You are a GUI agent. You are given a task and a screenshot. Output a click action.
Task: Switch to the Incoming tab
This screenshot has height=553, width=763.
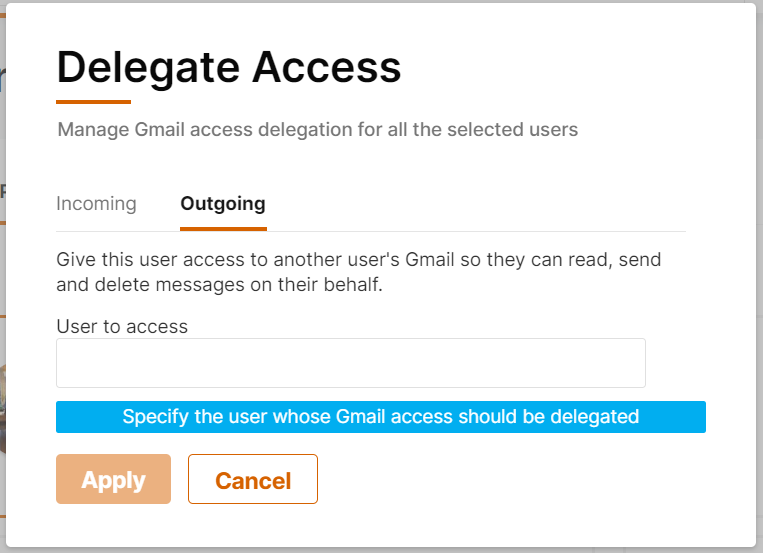point(96,204)
